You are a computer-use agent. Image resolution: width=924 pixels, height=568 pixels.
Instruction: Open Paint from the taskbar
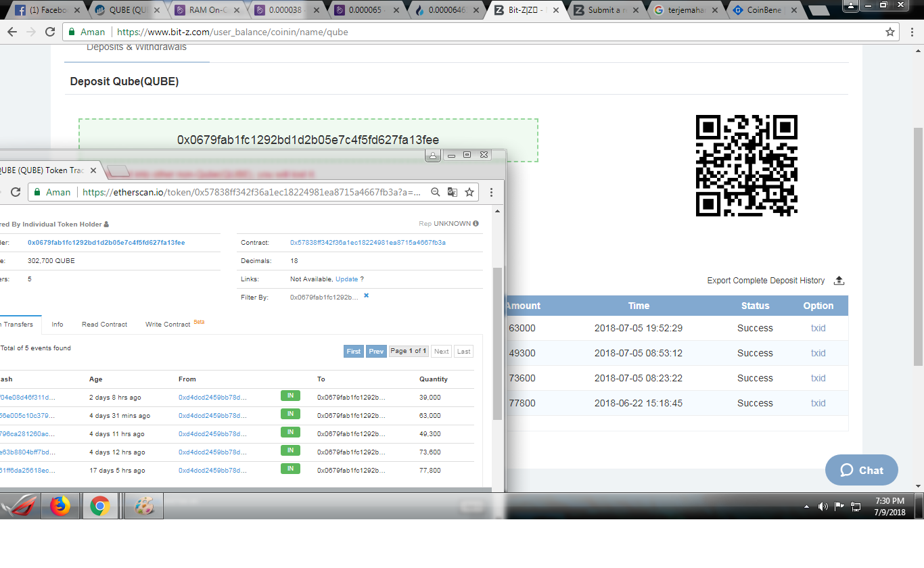coord(144,506)
